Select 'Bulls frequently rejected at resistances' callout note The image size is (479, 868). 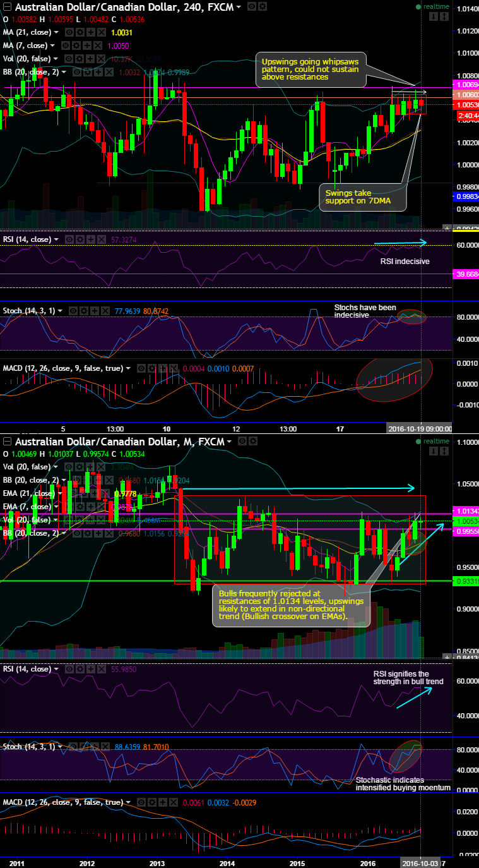(292, 607)
